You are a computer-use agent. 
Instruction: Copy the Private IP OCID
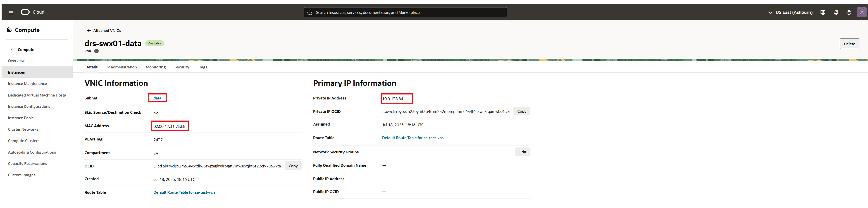pyautogui.click(x=522, y=111)
